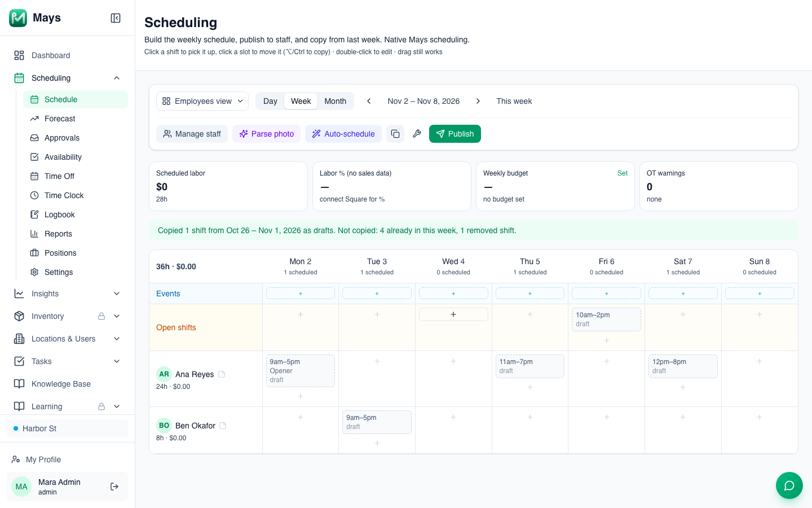Open Approvals inbox page

point(76,138)
